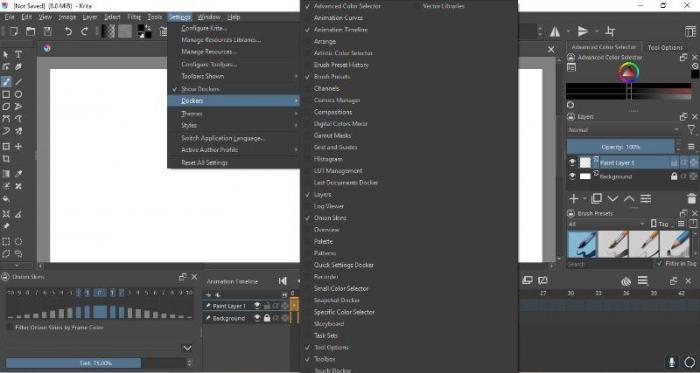
Task: Open the Normal blending mode dropdown
Action: click(623, 130)
